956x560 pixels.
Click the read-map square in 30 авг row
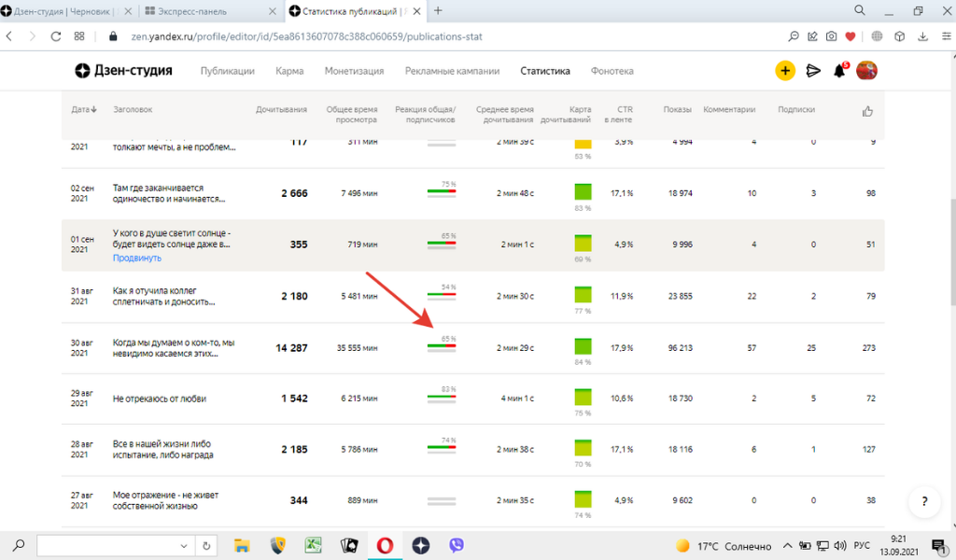(583, 346)
